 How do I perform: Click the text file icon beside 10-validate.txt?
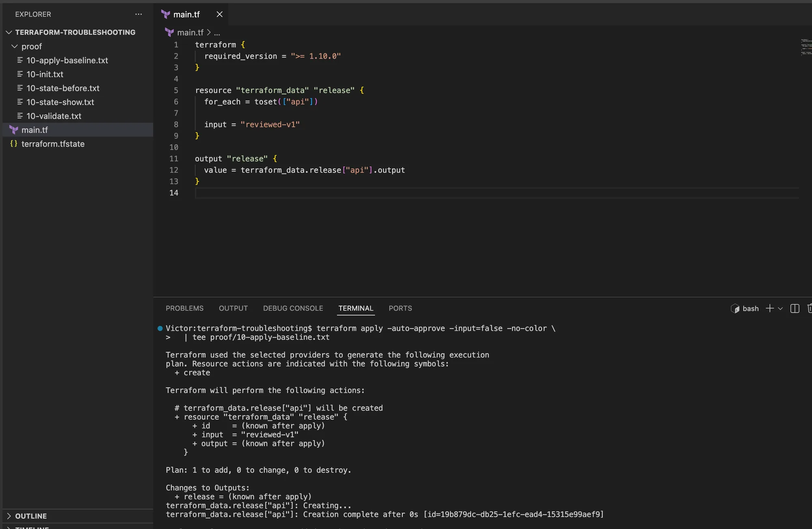(x=20, y=116)
